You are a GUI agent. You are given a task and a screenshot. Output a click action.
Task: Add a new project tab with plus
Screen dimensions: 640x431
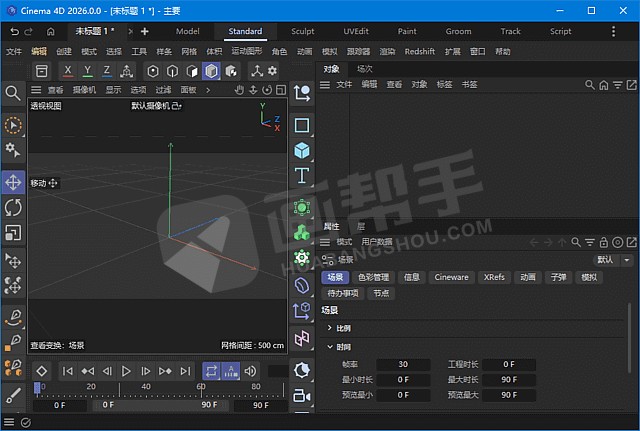click(x=144, y=31)
